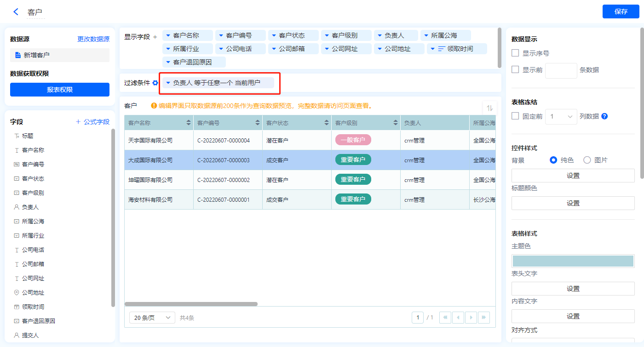
Task: Go to first page in pagination
Action: tap(445, 318)
